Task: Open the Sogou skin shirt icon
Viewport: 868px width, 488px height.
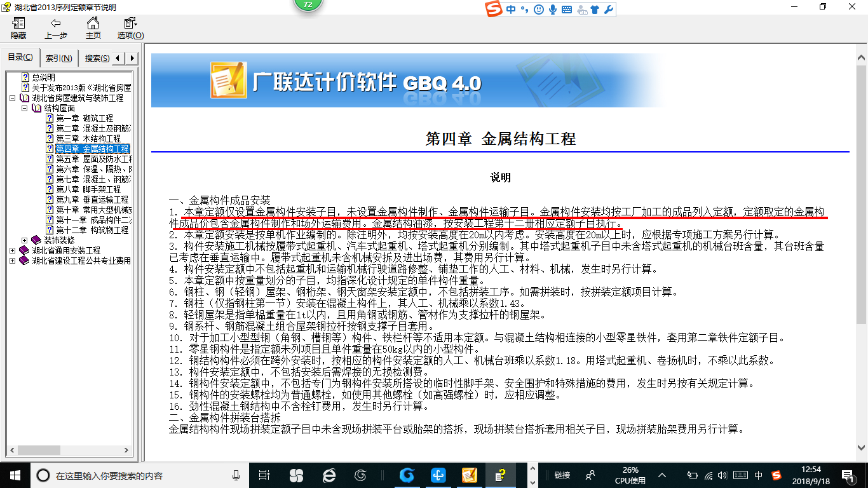Action: 595,10
